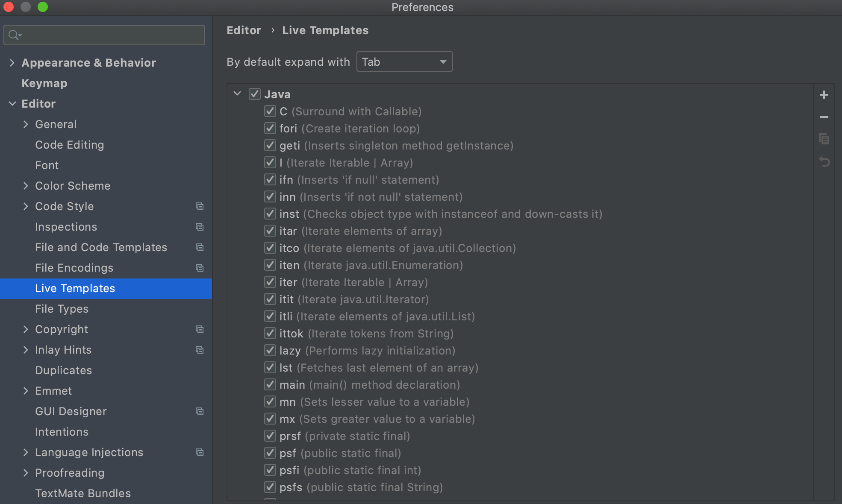The width and height of the screenshot is (842, 504).
Task: Collapse the Java templates group
Action: (x=237, y=94)
